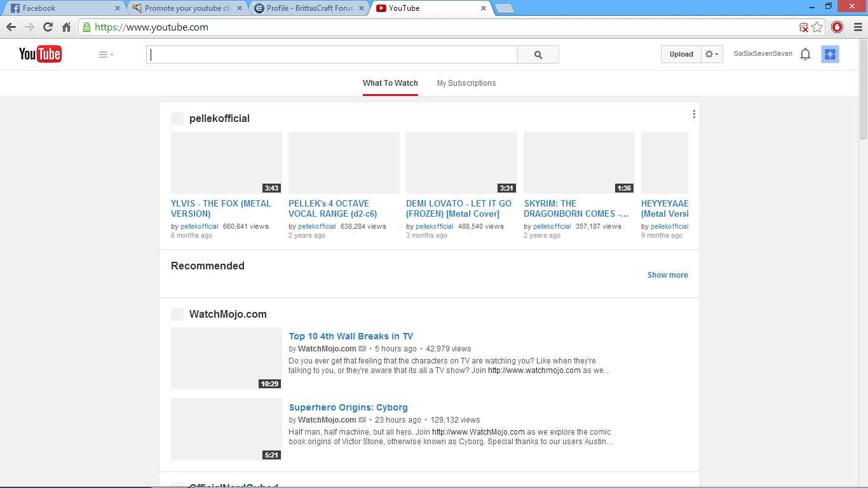868x488 pixels.
Task: Click the blue account avatar
Action: 830,54
